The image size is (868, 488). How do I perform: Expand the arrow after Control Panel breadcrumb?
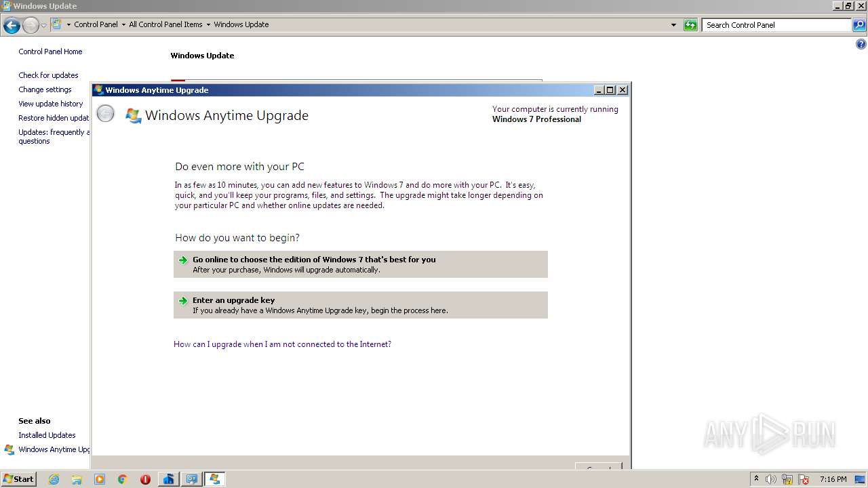pos(123,25)
